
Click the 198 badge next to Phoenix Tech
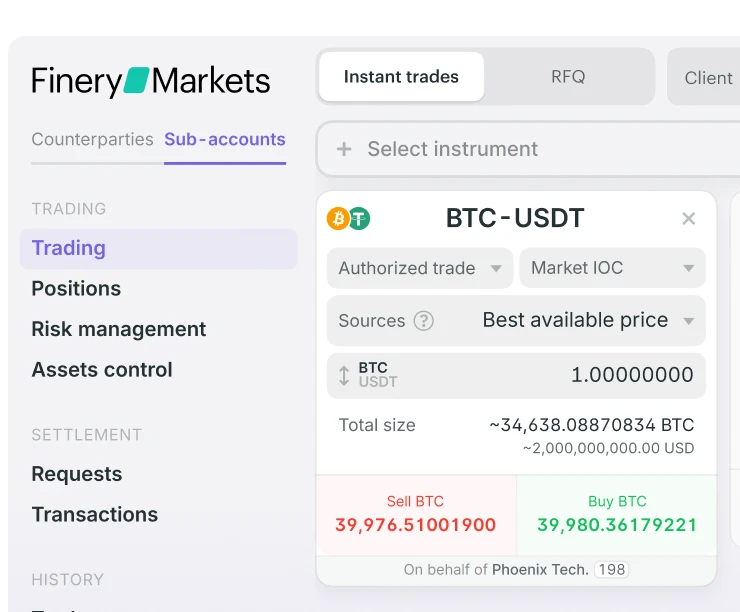[x=612, y=570]
